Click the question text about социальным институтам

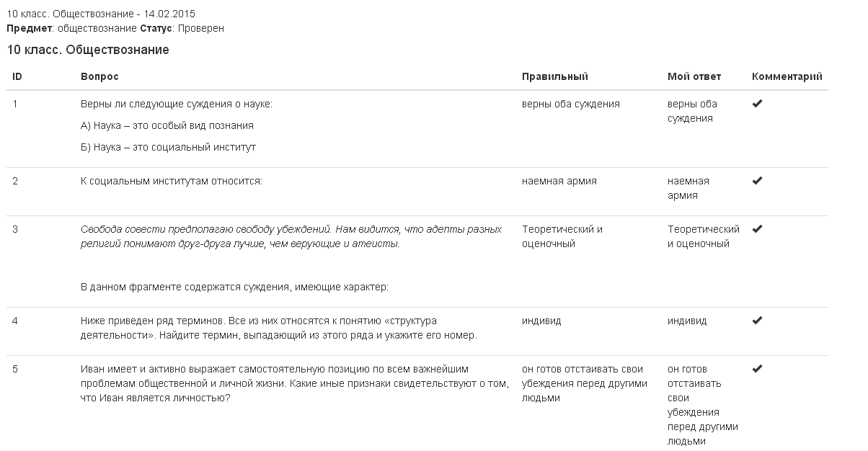[x=172, y=181]
